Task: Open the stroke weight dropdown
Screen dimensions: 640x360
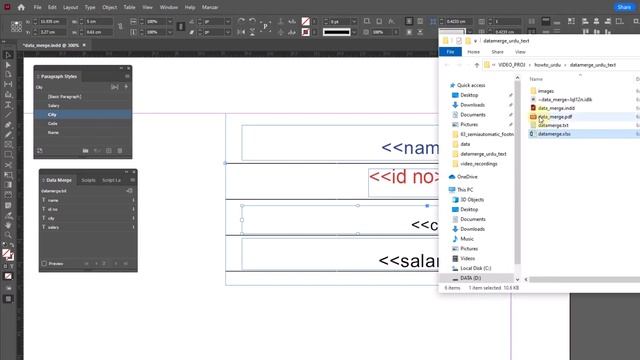Action: coord(354,21)
